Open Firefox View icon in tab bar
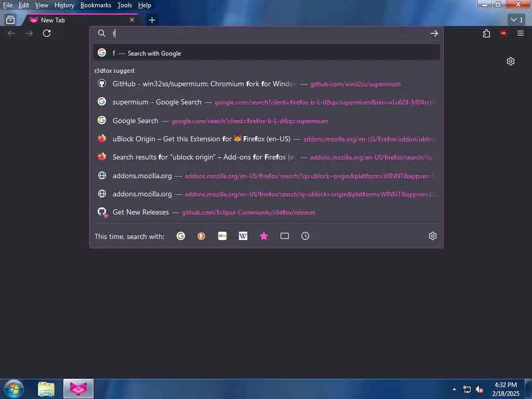Image resolution: width=532 pixels, height=399 pixels. [10, 20]
